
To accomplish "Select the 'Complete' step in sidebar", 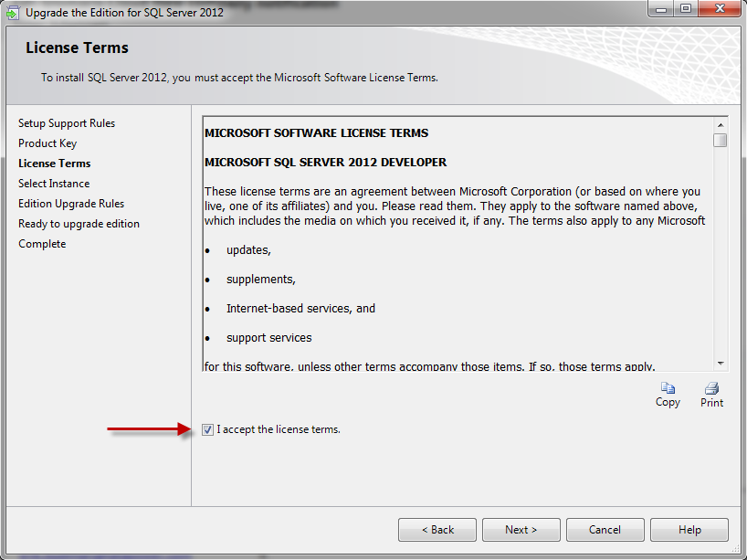I will [42, 244].
